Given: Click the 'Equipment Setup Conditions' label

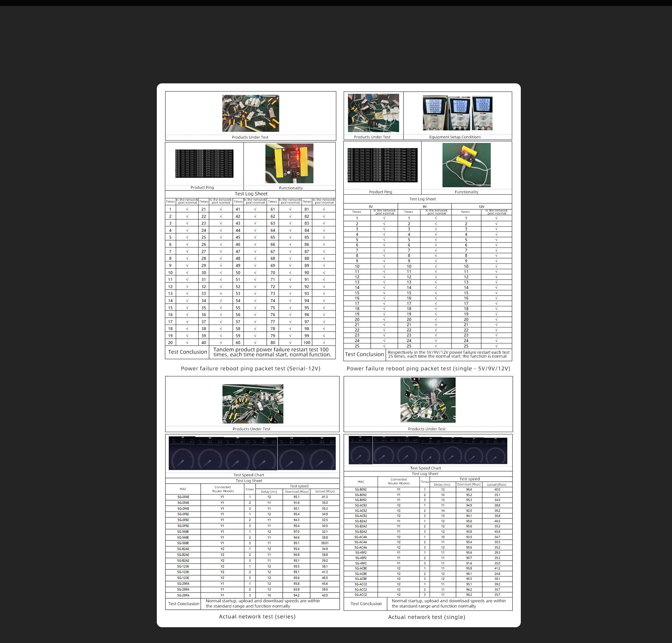Looking at the screenshot, I should pos(455,137).
